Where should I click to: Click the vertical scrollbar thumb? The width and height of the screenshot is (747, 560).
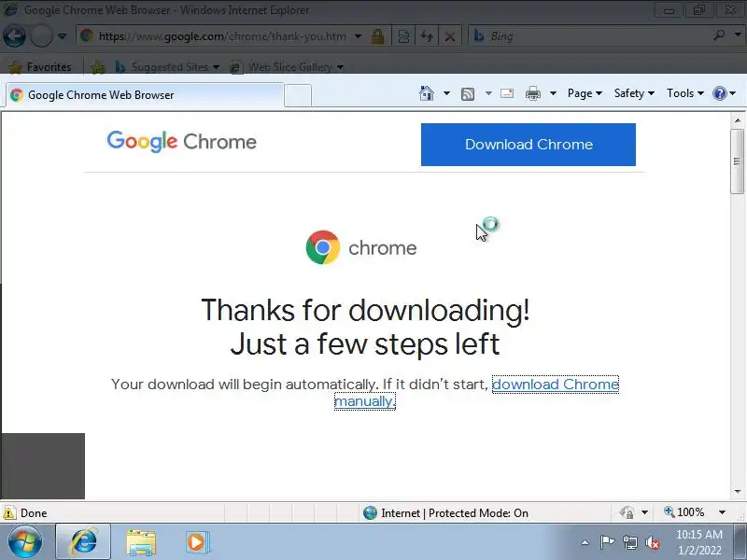pos(738,161)
